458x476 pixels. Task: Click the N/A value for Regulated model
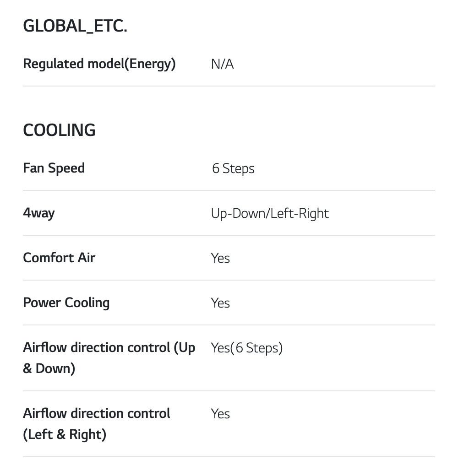pyautogui.click(x=222, y=64)
